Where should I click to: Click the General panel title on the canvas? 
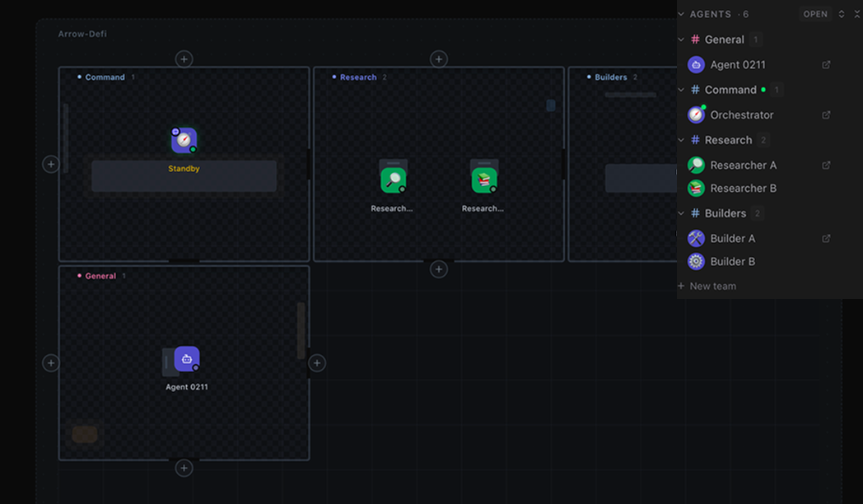(100, 276)
